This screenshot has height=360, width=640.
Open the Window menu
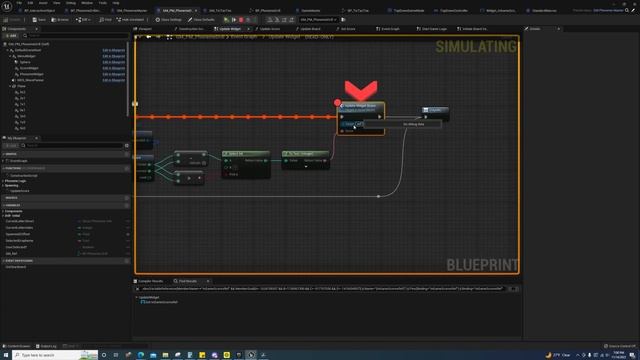click(x=87, y=3)
